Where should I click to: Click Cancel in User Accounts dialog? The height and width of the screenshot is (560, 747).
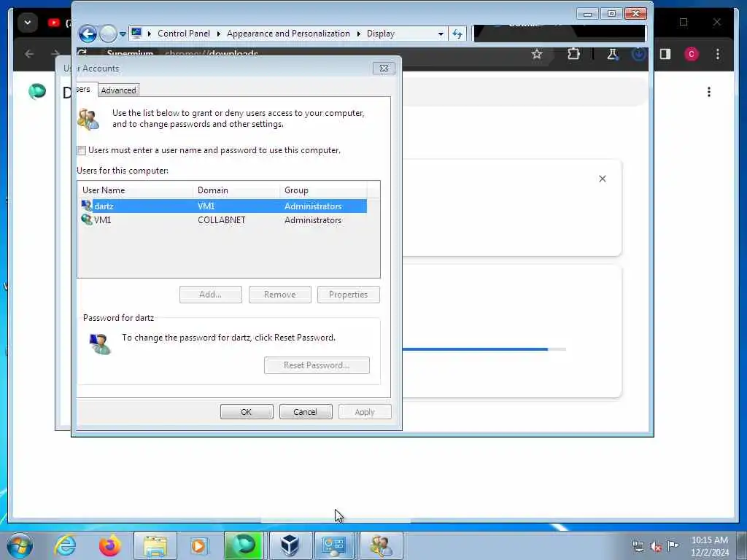[306, 412]
